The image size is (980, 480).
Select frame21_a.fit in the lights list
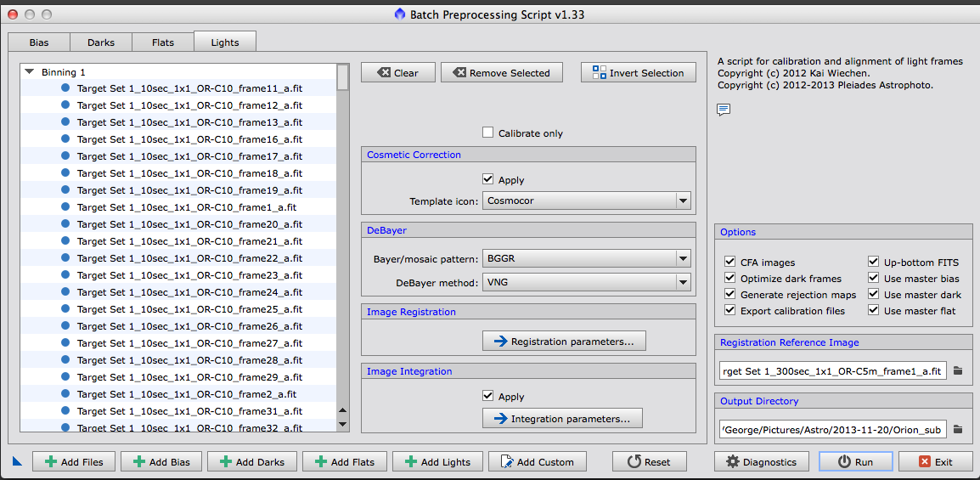click(189, 241)
